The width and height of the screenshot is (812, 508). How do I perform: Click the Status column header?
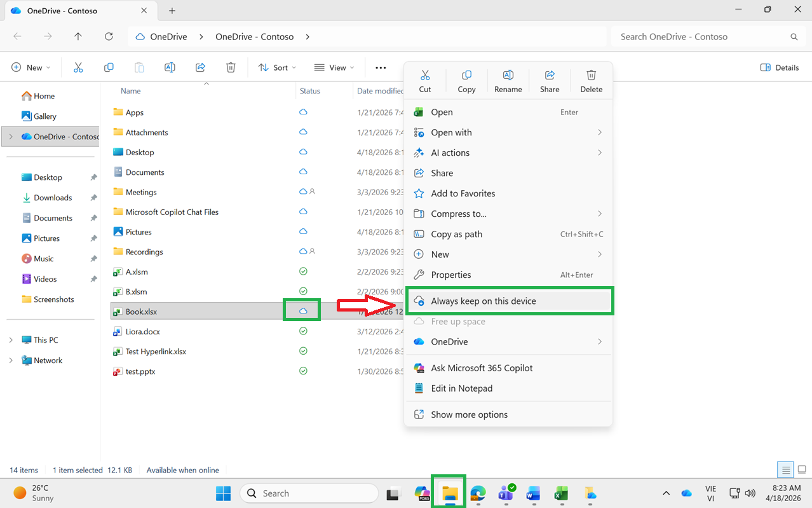(x=310, y=91)
